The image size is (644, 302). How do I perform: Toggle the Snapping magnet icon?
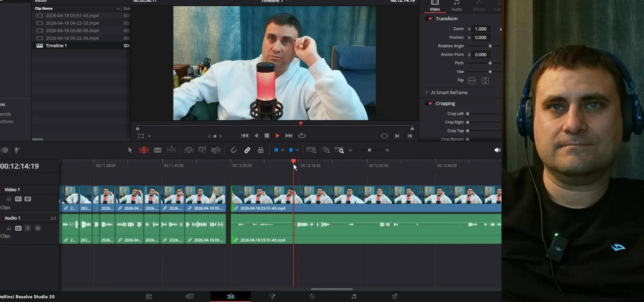[234, 150]
